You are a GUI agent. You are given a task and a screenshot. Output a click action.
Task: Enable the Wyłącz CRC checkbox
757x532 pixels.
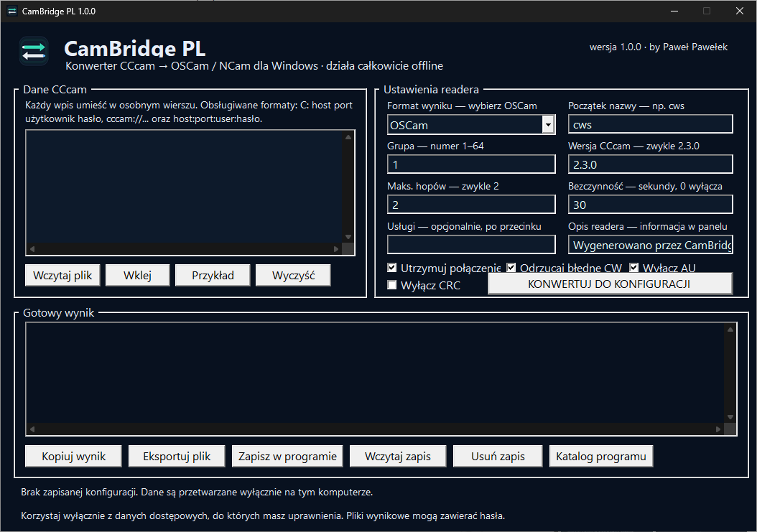click(x=392, y=285)
